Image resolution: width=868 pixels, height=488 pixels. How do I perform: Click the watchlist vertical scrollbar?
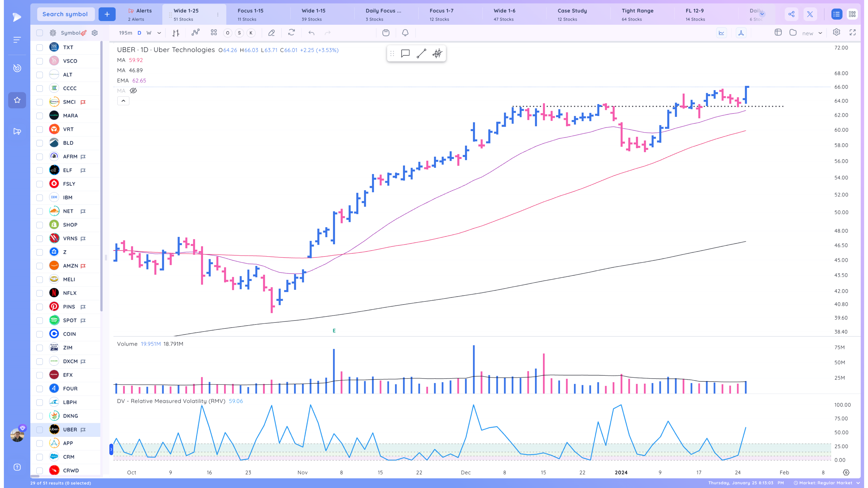point(101,176)
